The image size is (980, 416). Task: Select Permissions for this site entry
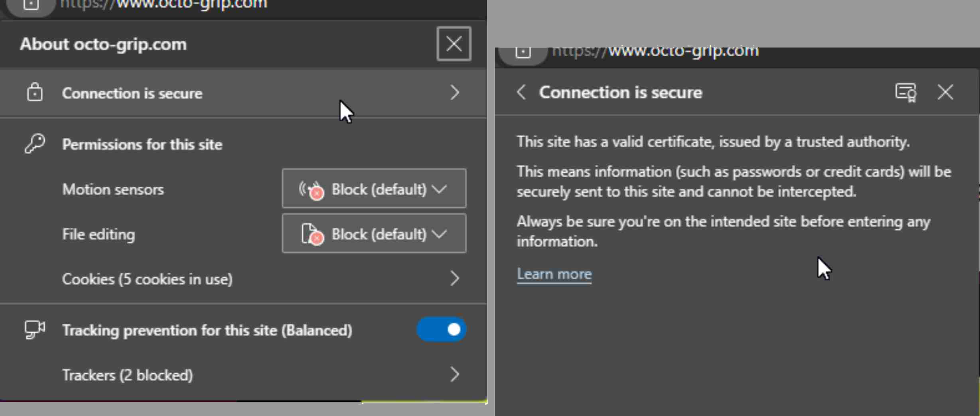142,144
